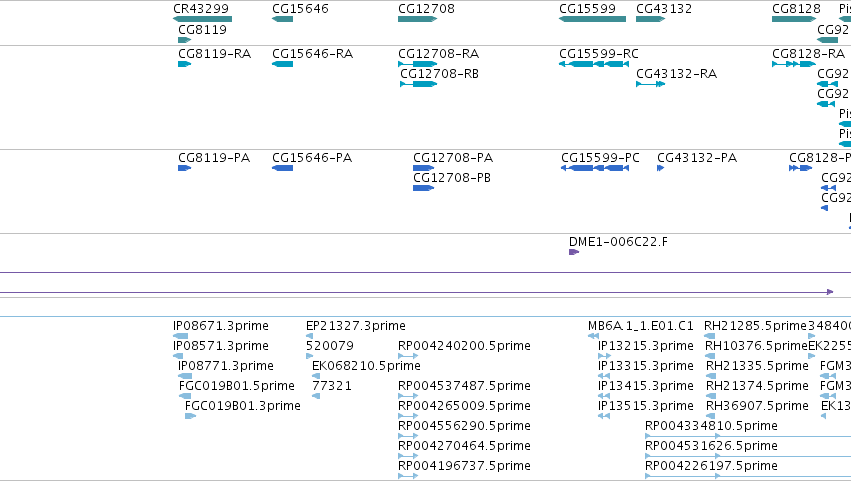Select RP004334810.5prime feature
The height and width of the screenshot is (481, 851).
click(x=748, y=436)
